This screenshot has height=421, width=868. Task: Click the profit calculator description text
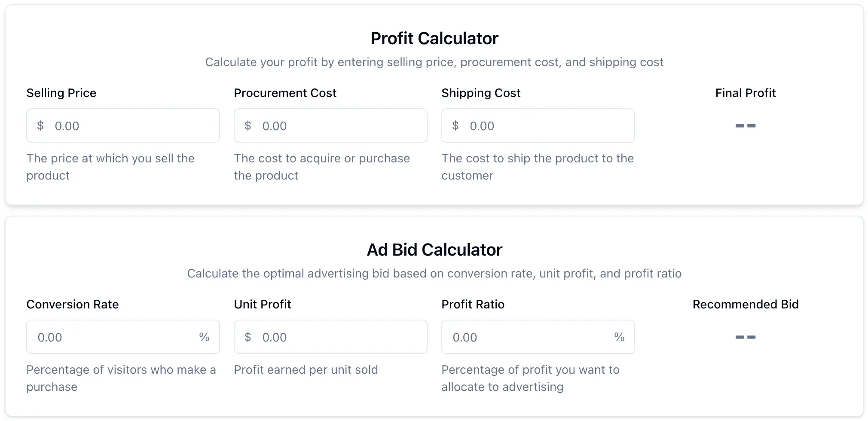[434, 62]
